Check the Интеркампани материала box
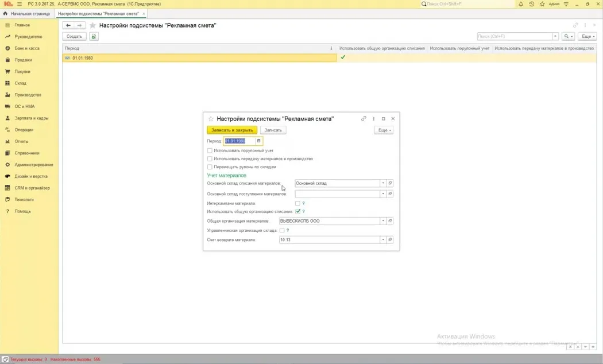Viewport: 603px width, 364px height. (x=297, y=203)
